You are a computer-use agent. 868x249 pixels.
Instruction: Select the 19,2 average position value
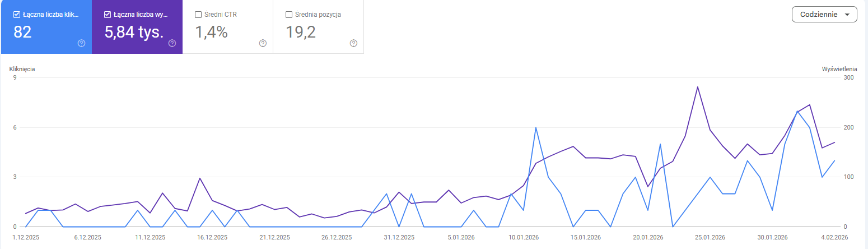coord(301,33)
